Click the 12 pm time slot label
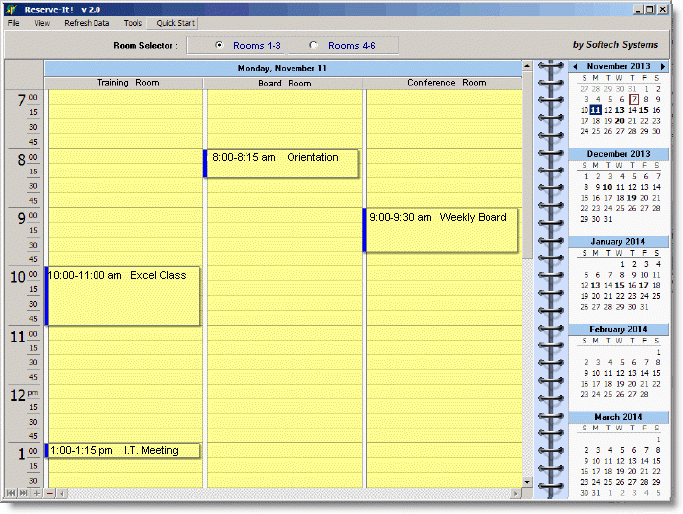This screenshot has width=683, height=514. pos(24,395)
